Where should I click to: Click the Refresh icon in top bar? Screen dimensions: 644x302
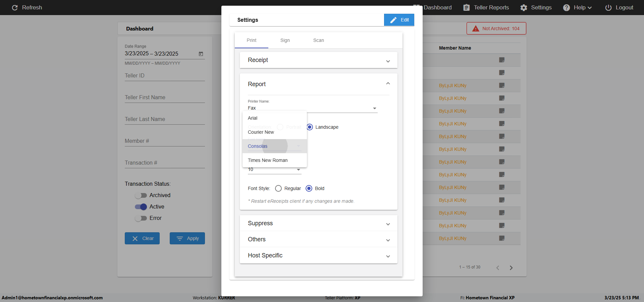click(x=15, y=7)
